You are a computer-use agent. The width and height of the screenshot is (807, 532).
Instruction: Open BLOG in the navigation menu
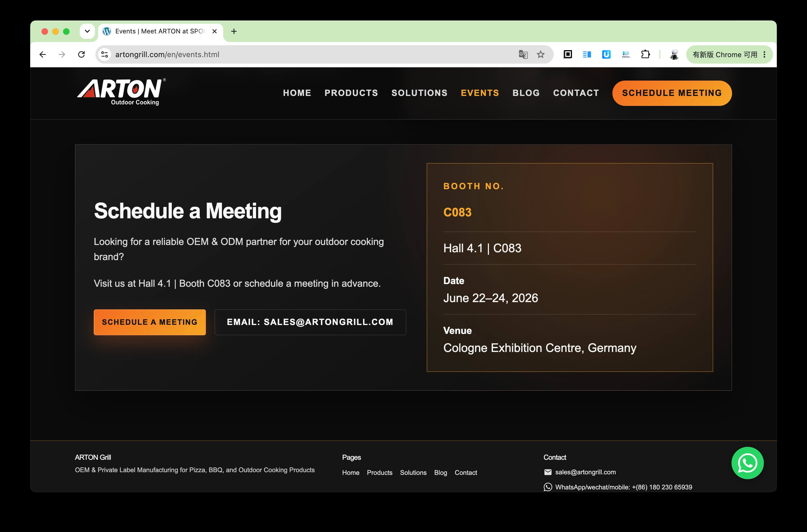click(526, 93)
